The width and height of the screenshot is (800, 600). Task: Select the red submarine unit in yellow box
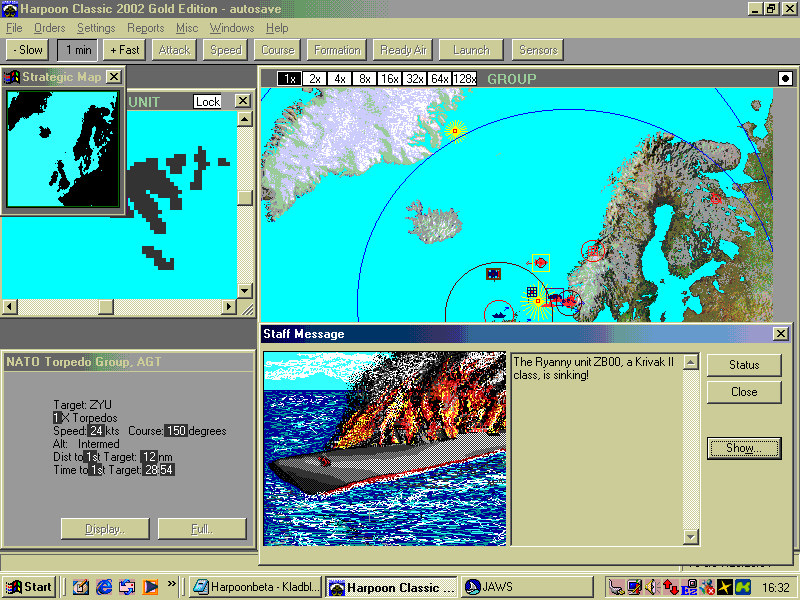(x=540, y=263)
